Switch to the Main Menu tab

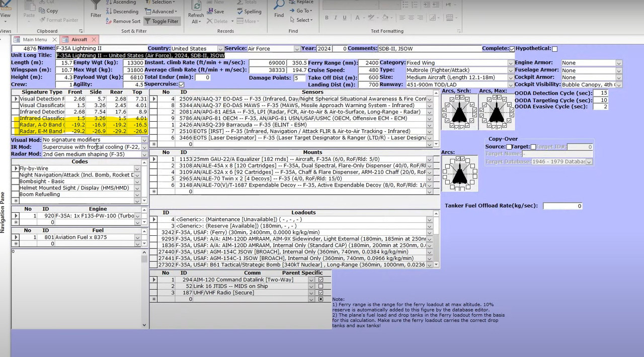coord(35,39)
